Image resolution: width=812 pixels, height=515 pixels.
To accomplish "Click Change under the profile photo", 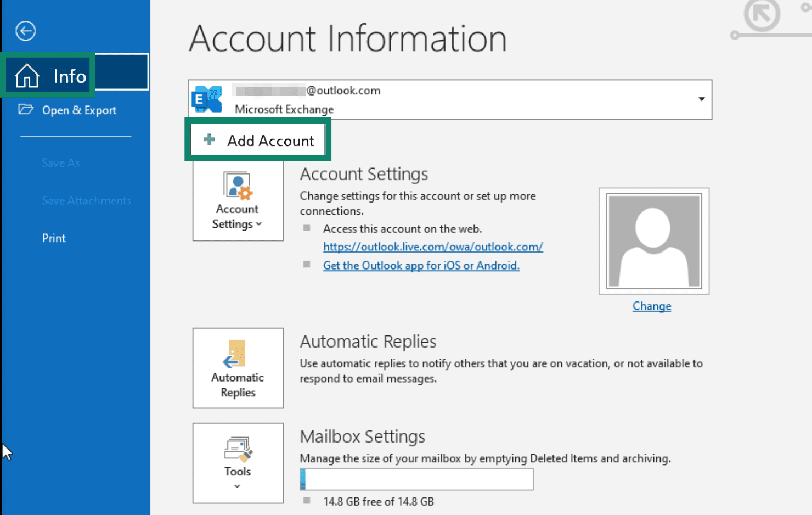I will [652, 306].
